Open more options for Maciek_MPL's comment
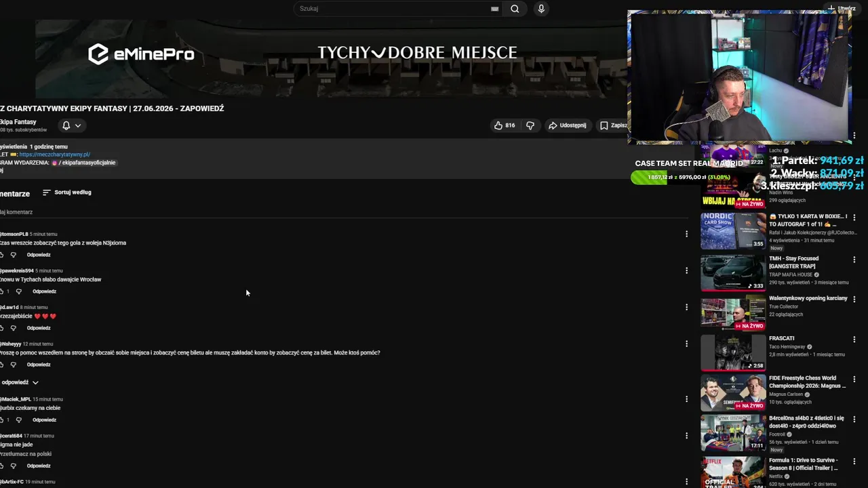Screen dimensions: 868x488 [686, 399]
